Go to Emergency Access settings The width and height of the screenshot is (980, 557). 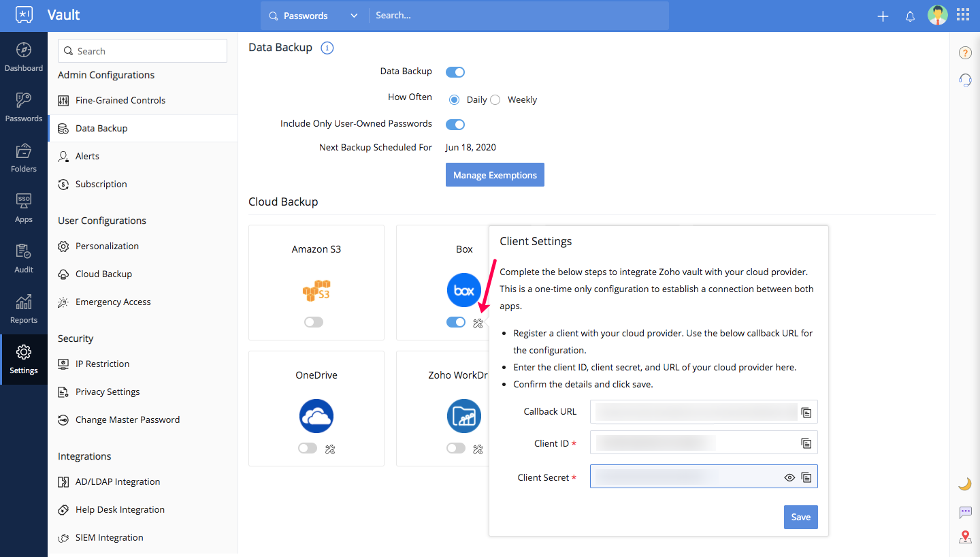pyautogui.click(x=113, y=302)
